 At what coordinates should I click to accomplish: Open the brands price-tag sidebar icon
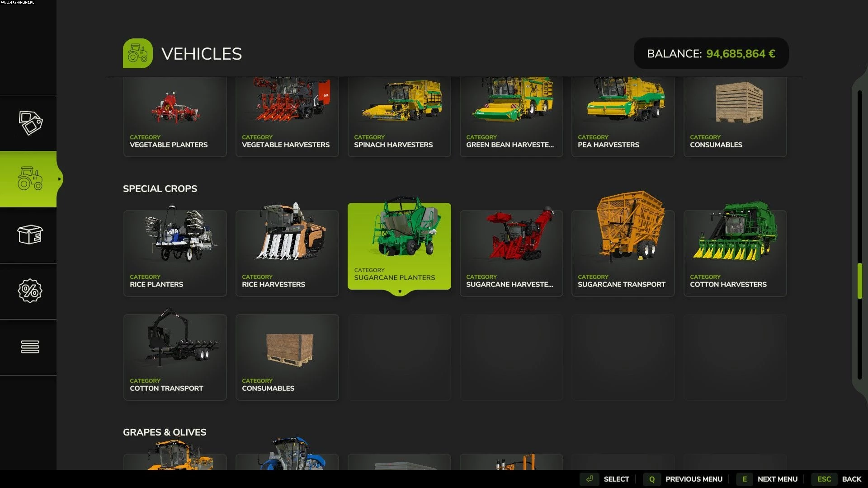pyautogui.click(x=30, y=123)
